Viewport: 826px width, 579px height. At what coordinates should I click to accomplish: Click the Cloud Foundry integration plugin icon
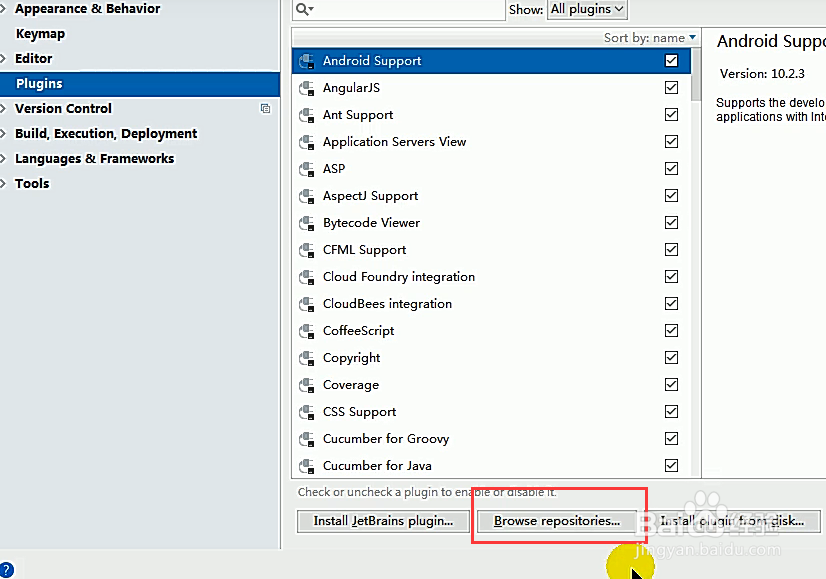(307, 277)
